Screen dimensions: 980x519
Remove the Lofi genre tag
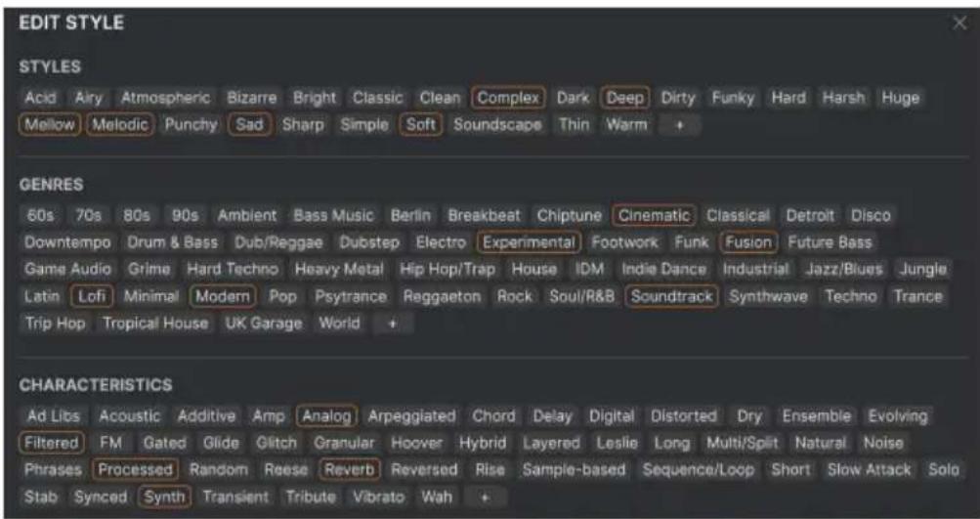pos(92,297)
